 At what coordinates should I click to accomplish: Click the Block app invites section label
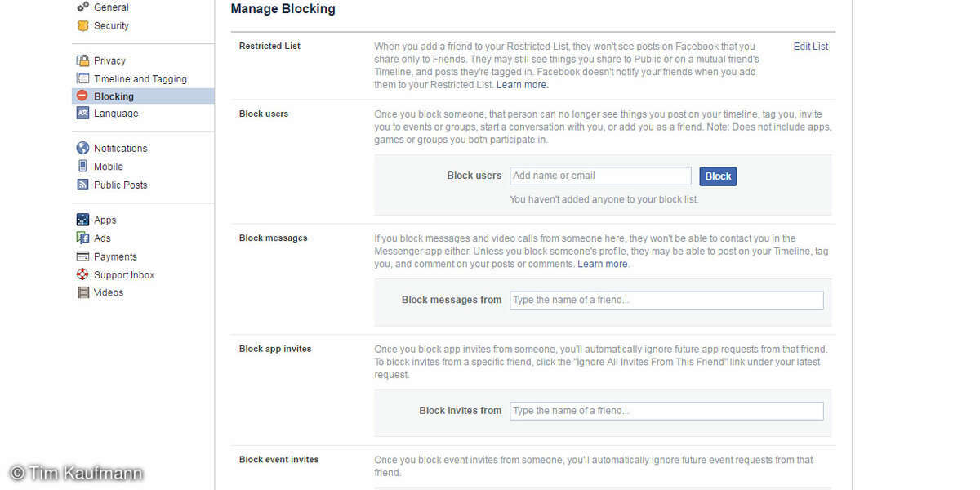pyautogui.click(x=275, y=349)
